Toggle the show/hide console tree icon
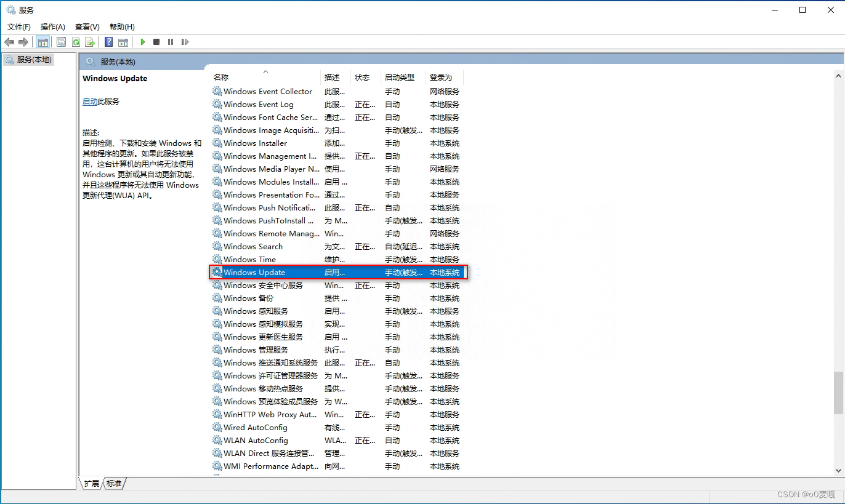The height and width of the screenshot is (504, 845). (x=42, y=42)
